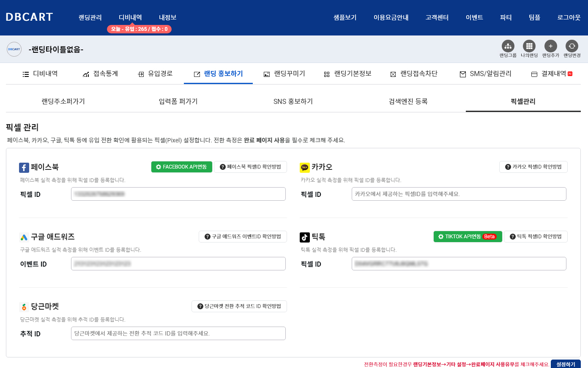
Task: Open 카카오 픽셀ID 확인방법 help
Action: coord(533,167)
